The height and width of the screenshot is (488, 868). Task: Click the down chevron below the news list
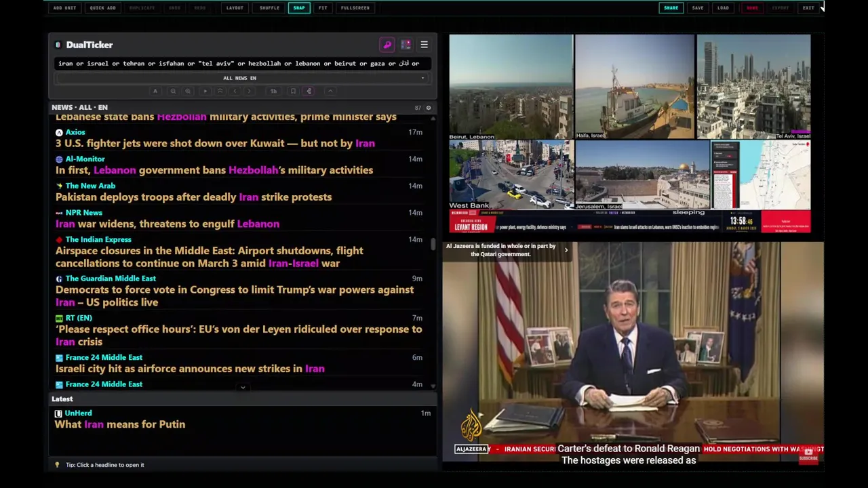click(243, 387)
